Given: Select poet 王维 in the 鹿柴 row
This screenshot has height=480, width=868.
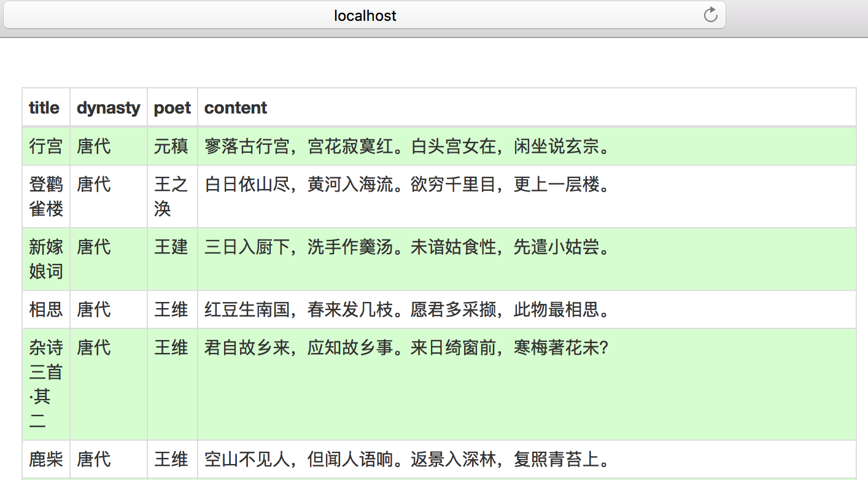Looking at the screenshot, I should point(172,459).
